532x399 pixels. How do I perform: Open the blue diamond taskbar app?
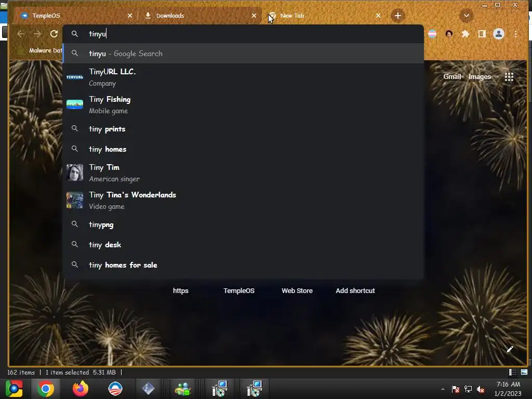coord(148,389)
